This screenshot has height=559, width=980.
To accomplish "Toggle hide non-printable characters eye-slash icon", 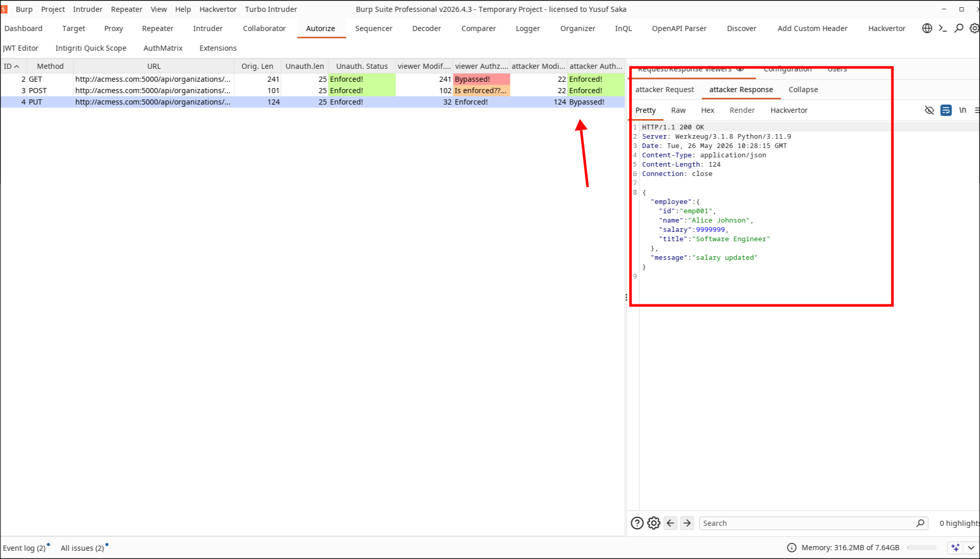I will click(x=929, y=110).
